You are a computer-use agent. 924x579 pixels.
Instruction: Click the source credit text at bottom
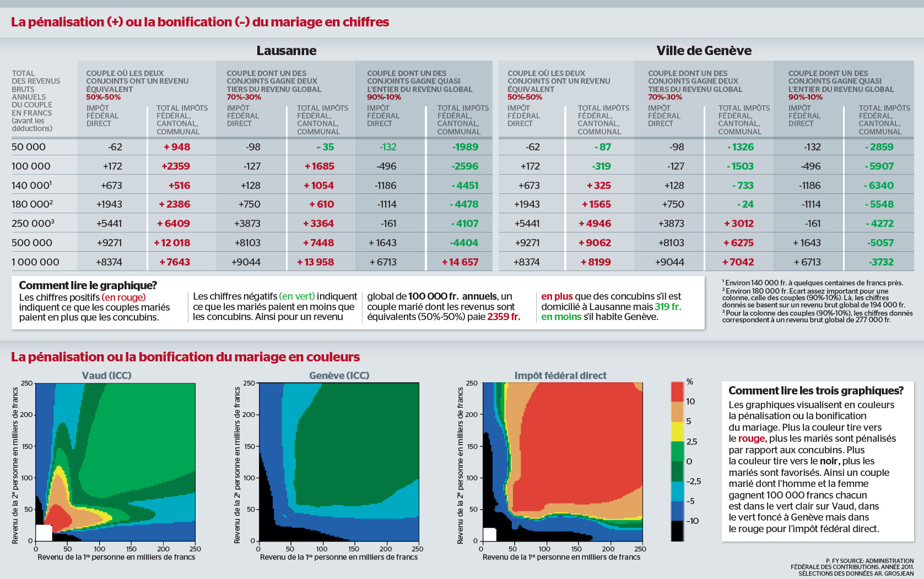852,567
